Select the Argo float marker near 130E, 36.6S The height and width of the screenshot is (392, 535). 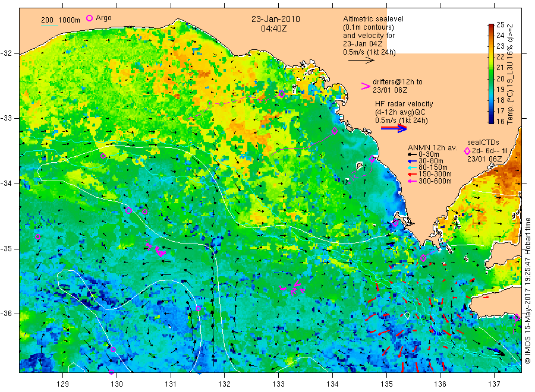[114, 350]
